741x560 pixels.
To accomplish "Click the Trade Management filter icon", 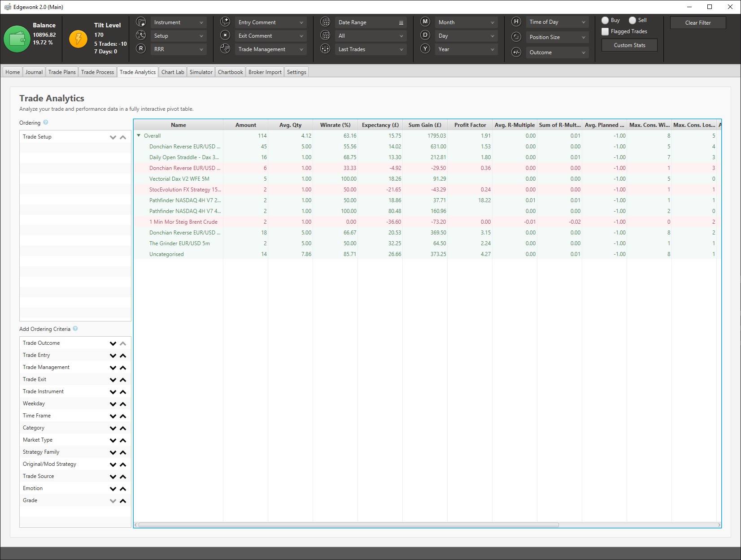I will coord(225,49).
